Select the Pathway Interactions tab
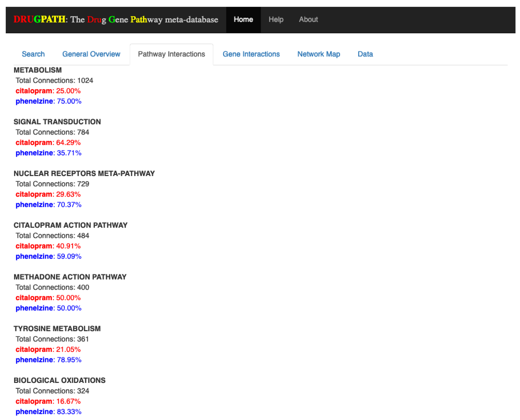The height and width of the screenshot is (420, 520). (x=171, y=54)
